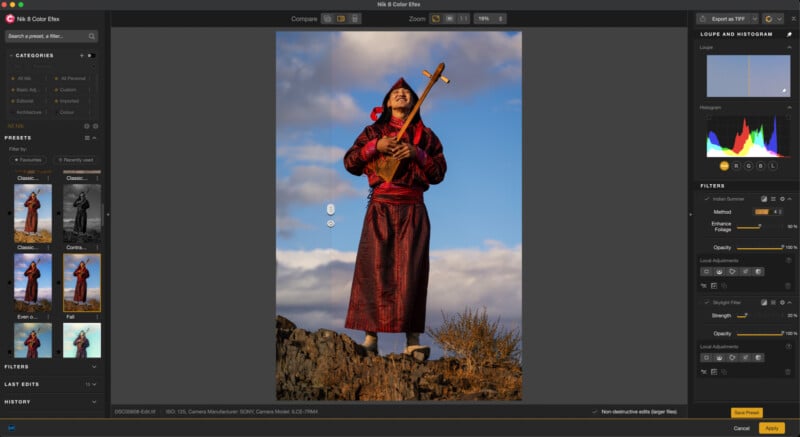Click the Search a preset input field

52,36
